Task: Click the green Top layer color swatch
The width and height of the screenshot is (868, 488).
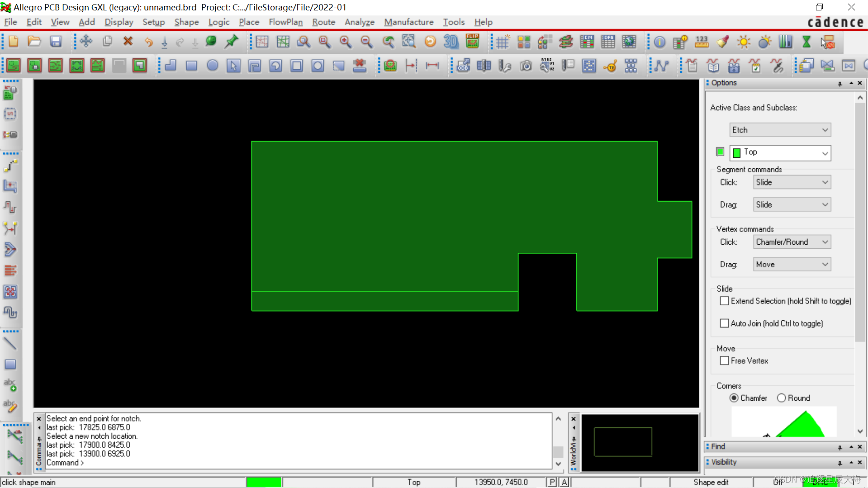Action: click(720, 152)
